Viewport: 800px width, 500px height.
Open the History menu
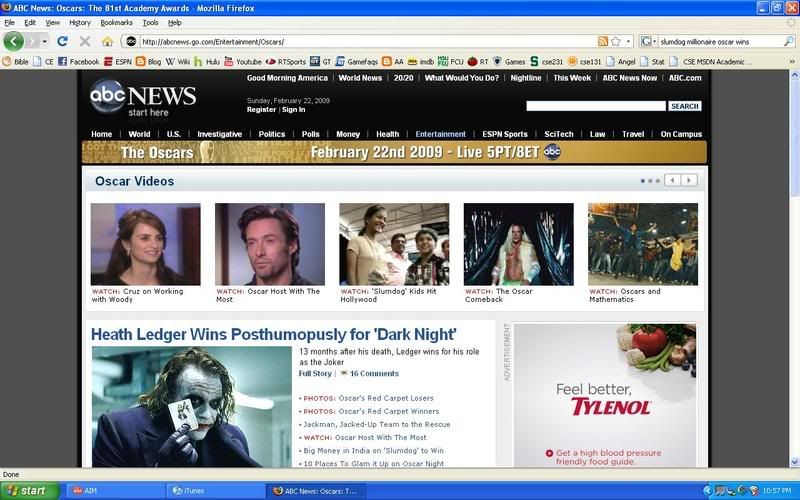tap(80, 22)
